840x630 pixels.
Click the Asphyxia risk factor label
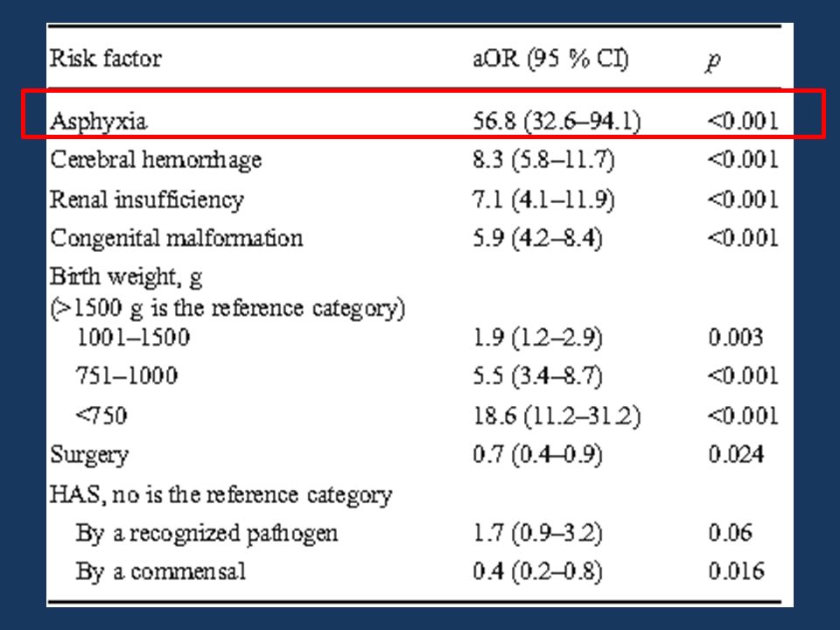click(x=98, y=121)
